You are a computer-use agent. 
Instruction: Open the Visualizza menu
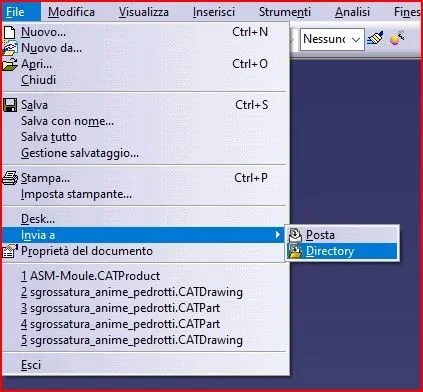tap(144, 12)
